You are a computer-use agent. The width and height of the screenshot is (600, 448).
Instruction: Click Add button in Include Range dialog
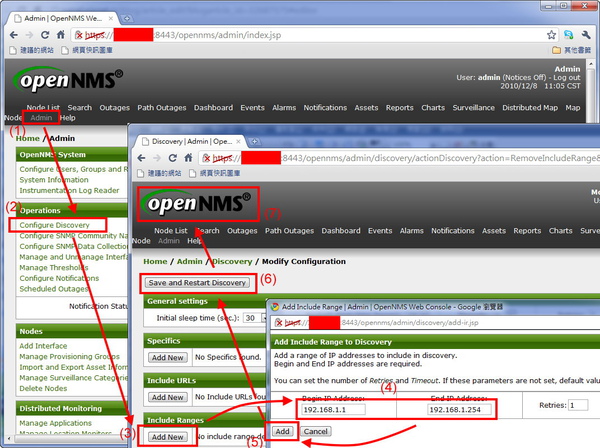[x=282, y=432]
